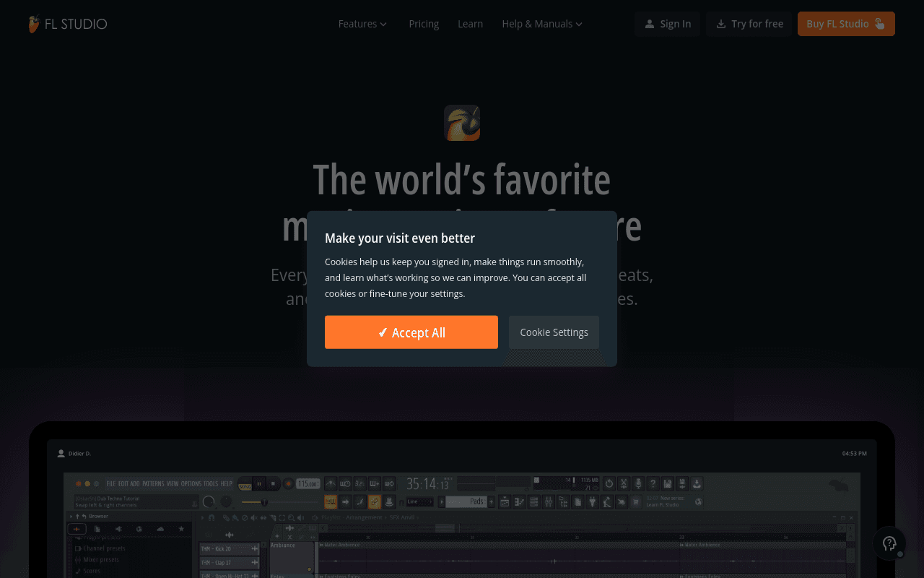
Task: Open the mixer via faders icon
Action: point(548,502)
